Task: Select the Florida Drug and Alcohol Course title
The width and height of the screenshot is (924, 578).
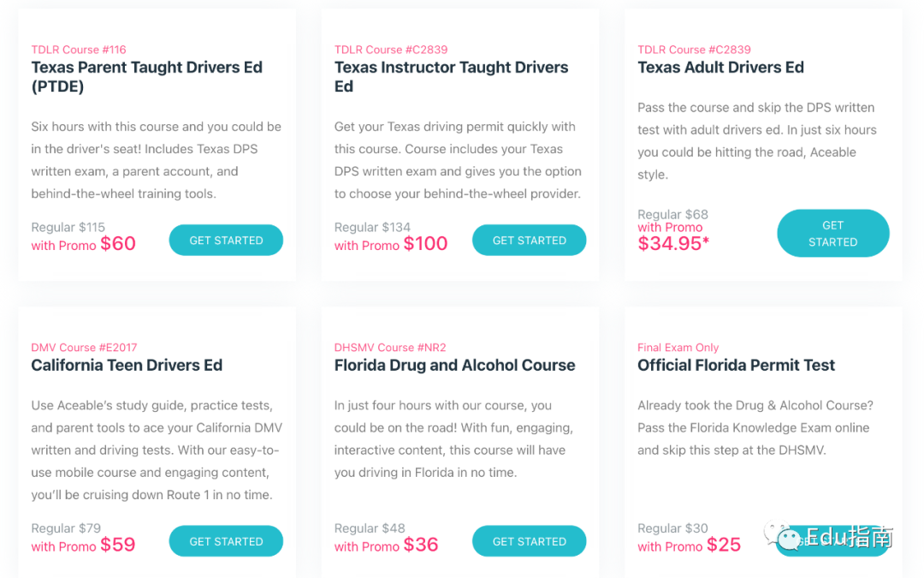Action: click(x=454, y=365)
